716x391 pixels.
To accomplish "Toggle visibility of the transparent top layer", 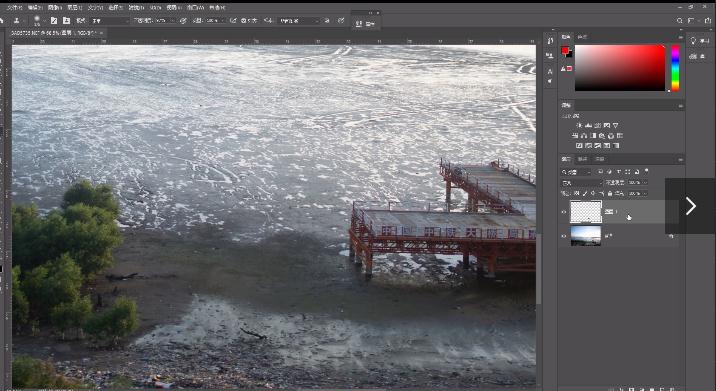I will [564, 212].
